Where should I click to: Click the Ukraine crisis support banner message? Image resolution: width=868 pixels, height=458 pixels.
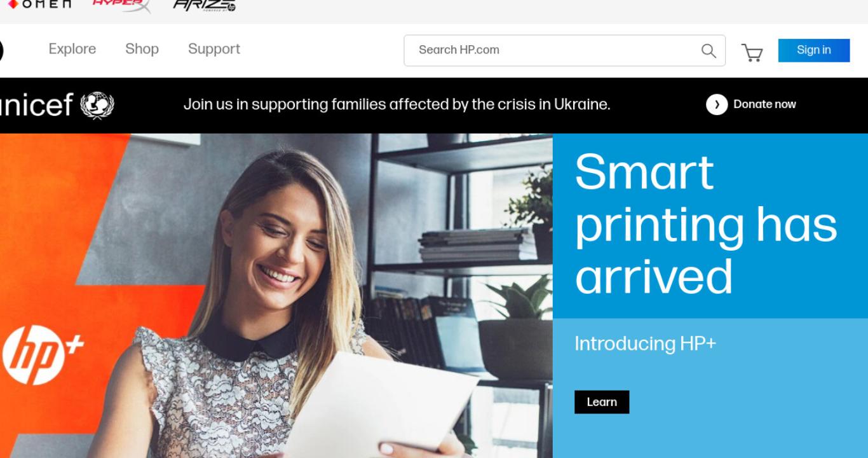[397, 104]
